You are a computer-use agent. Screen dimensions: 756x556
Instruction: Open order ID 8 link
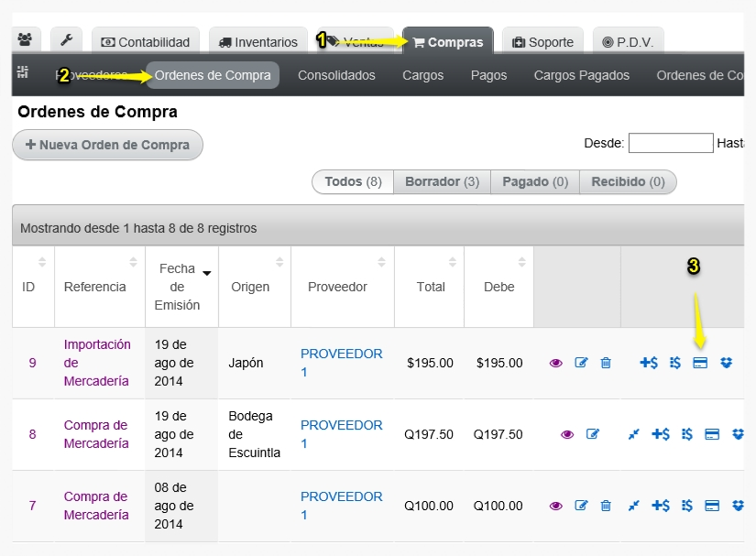coord(32,434)
